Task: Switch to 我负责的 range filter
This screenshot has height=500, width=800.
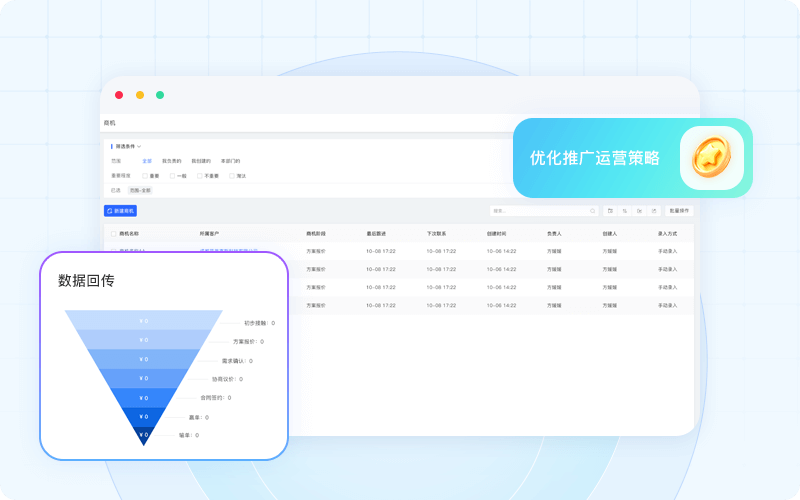Action: click(x=172, y=161)
